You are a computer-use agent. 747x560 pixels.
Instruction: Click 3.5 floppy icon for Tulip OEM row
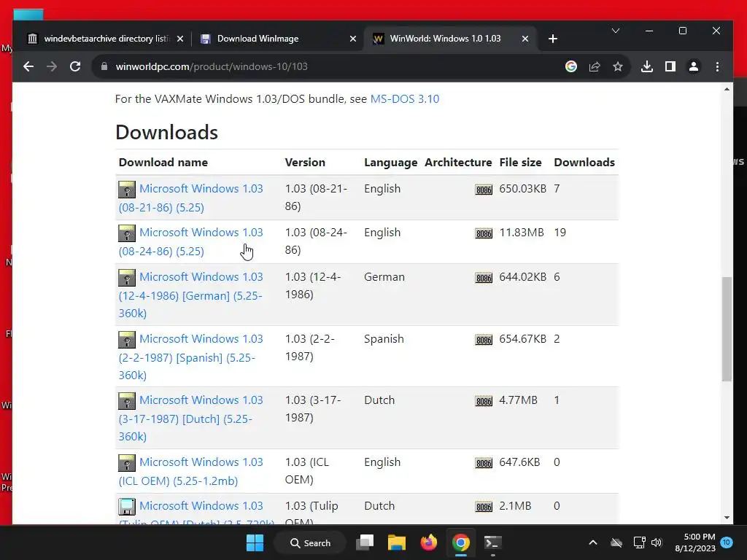click(x=127, y=507)
